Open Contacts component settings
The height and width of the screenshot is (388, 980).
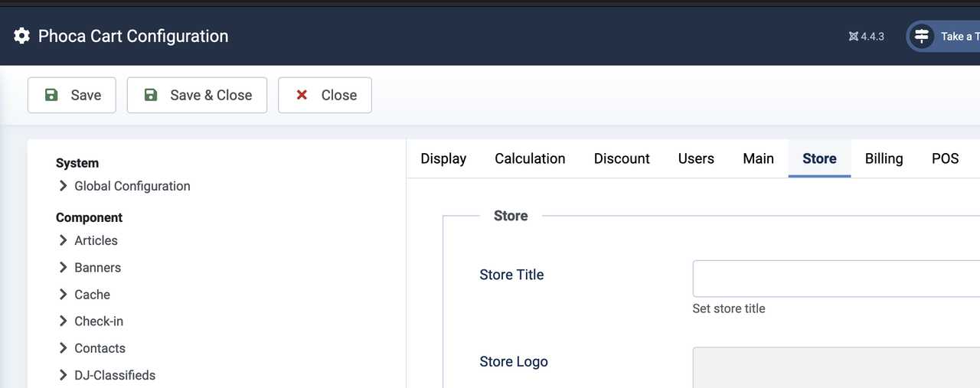pyautogui.click(x=100, y=348)
